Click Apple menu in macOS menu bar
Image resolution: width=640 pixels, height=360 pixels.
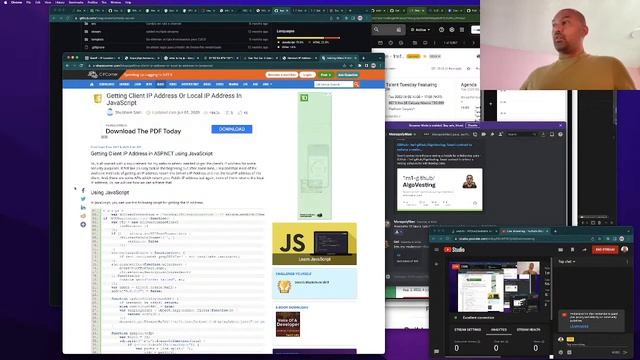click(5, 2)
